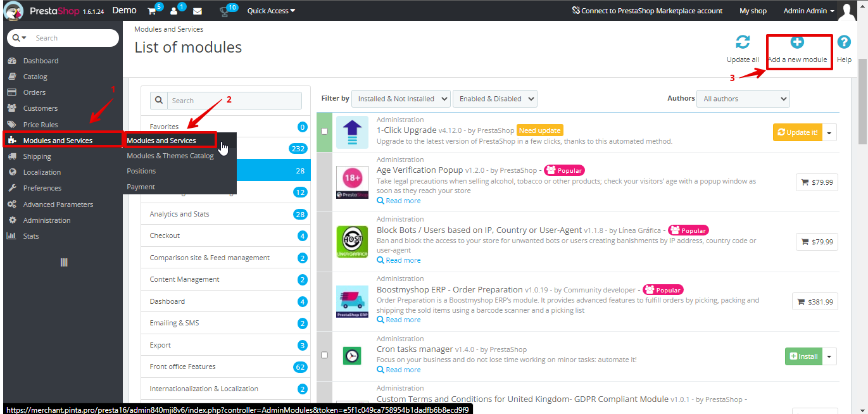
Task: Click the Update all refresh icon
Action: pos(743,42)
